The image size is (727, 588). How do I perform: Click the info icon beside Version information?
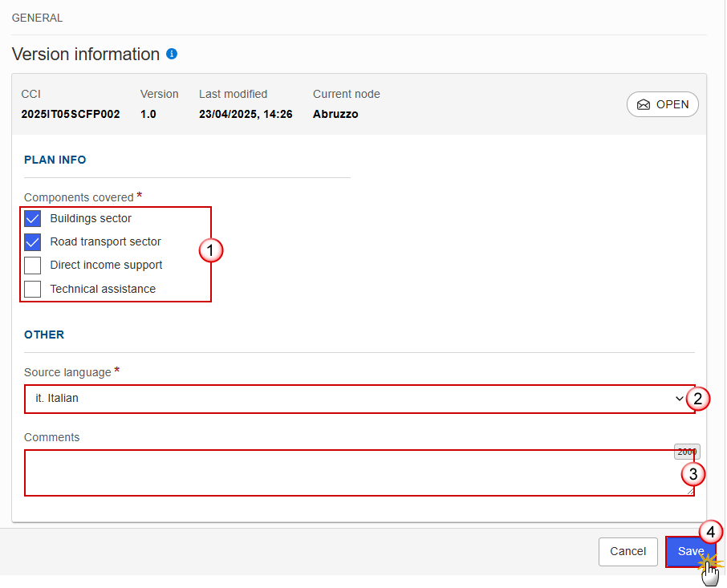click(172, 55)
